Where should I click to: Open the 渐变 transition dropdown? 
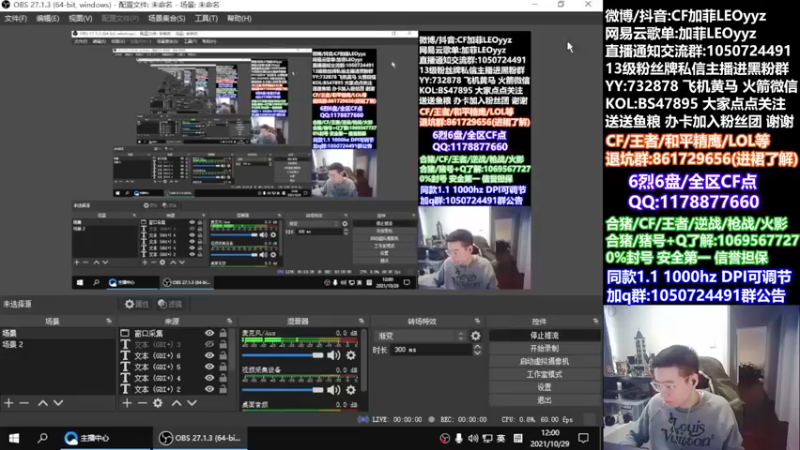coord(420,336)
